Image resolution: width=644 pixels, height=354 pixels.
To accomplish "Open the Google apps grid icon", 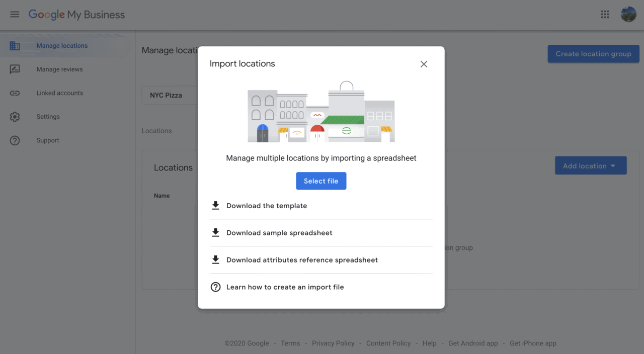I will 605,14.
